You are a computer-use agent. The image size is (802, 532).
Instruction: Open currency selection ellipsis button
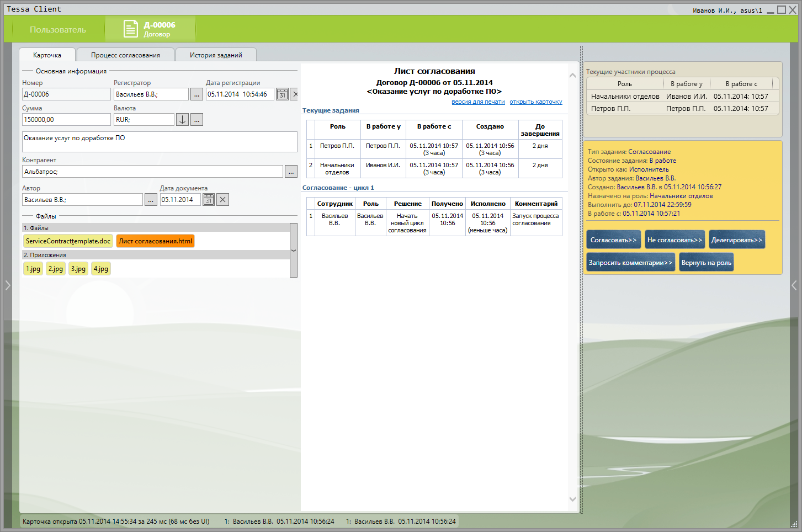(197, 120)
